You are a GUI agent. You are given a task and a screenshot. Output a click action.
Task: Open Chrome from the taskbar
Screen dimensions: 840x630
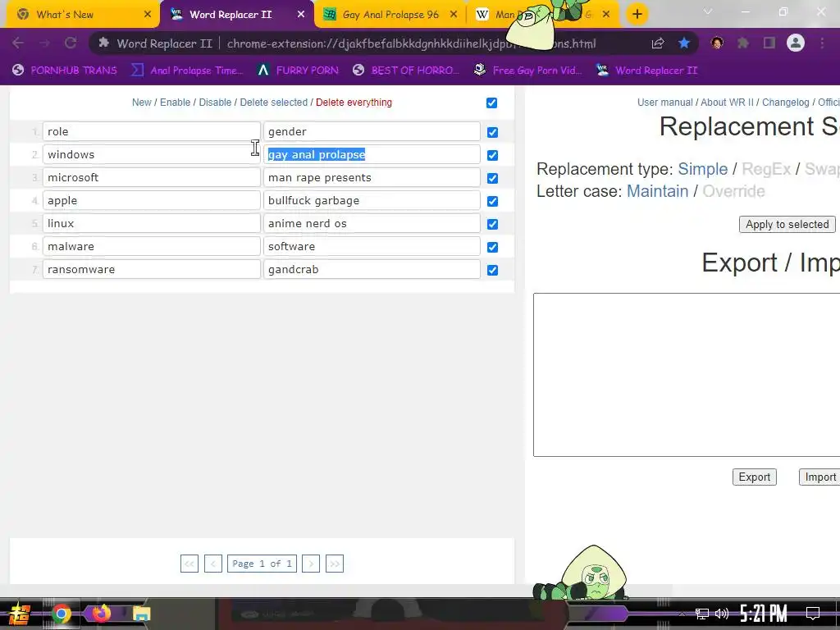[61, 614]
